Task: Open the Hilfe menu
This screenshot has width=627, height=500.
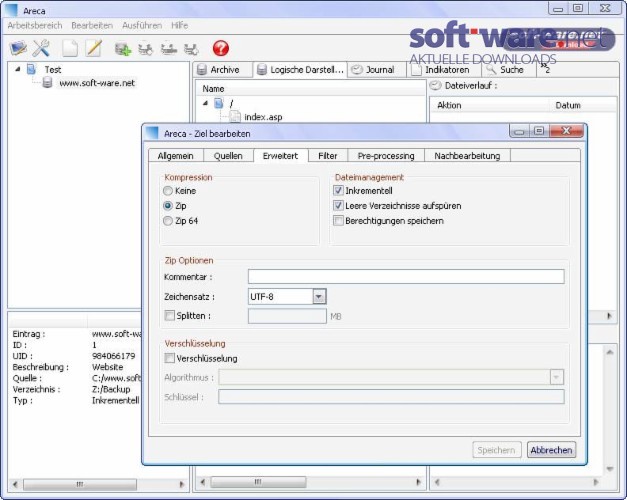Action: click(x=179, y=25)
